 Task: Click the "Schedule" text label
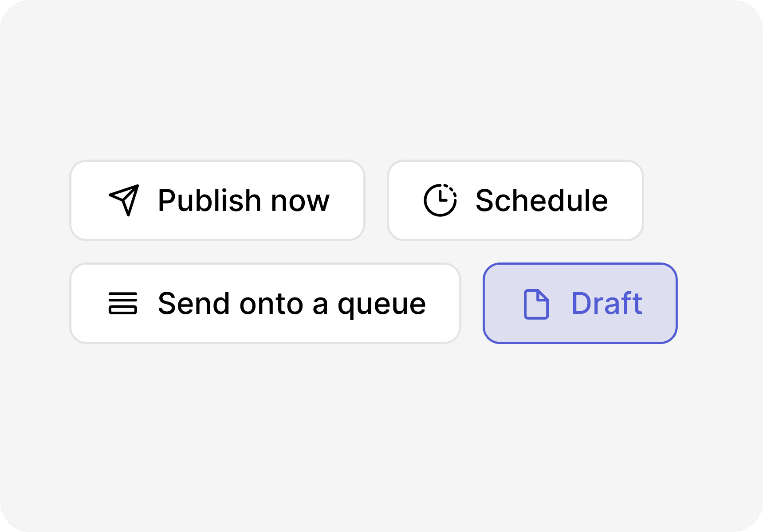(x=542, y=200)
